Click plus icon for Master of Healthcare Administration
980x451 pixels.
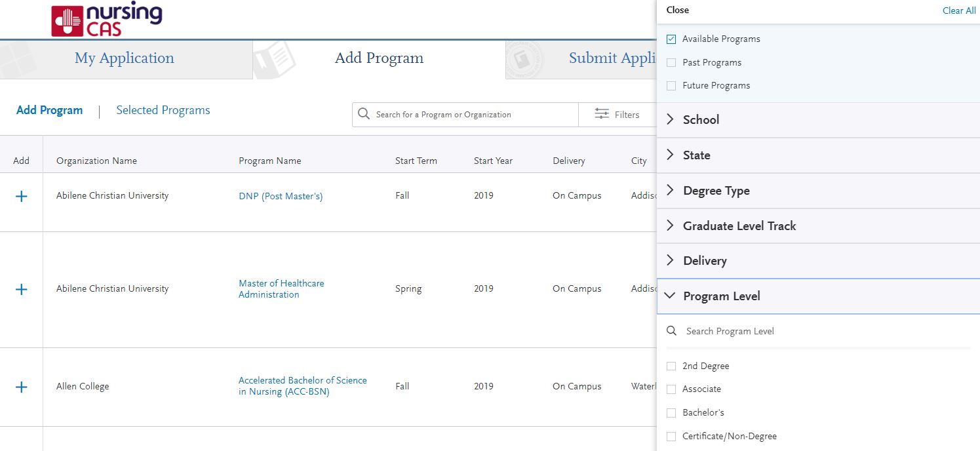[x=21, y=289]
